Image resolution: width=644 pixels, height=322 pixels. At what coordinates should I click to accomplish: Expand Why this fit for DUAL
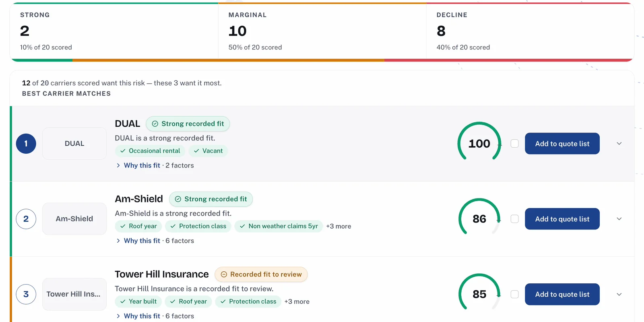coord(155,165)
